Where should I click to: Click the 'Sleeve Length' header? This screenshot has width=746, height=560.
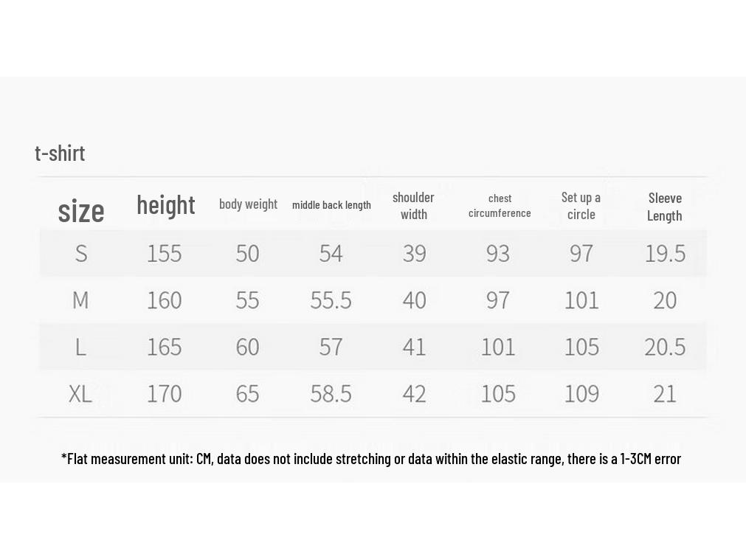pos(665,207)
